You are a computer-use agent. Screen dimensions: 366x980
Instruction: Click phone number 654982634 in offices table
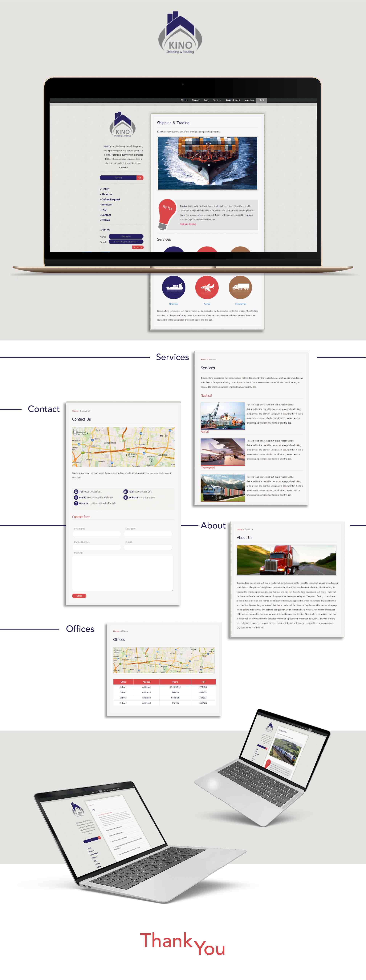[175, 687]
